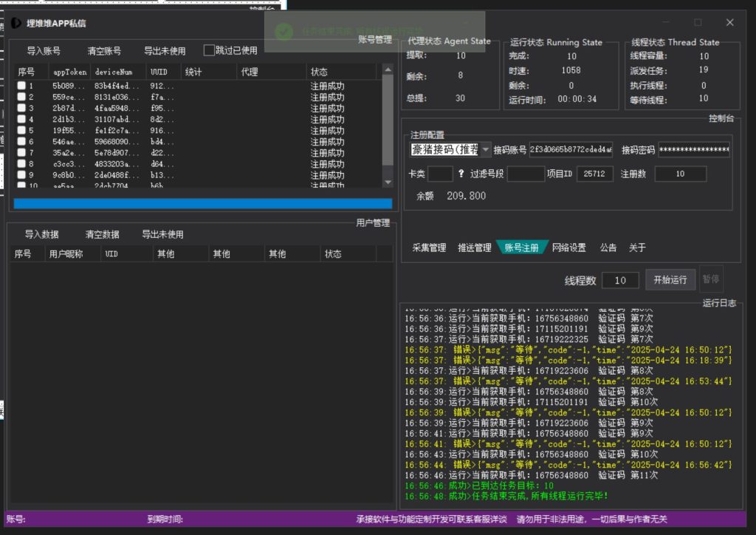
Task: Sort by the deviceNum column header
Action: [x=114, y=72]
